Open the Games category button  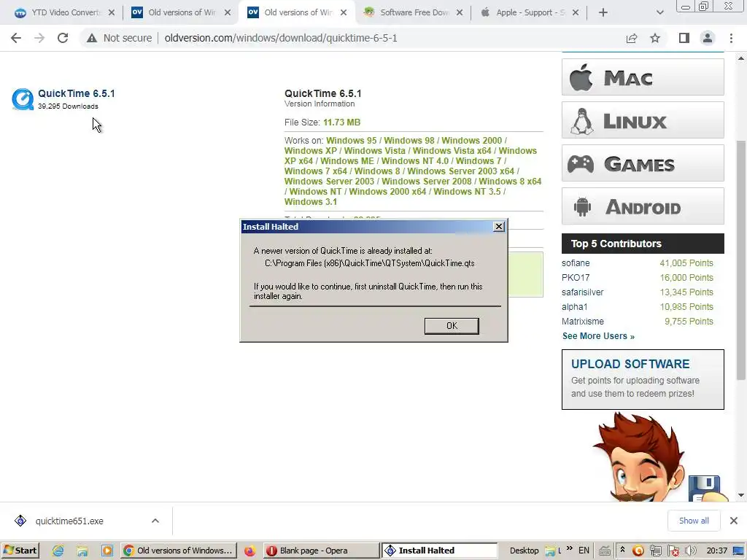(643, 163)
